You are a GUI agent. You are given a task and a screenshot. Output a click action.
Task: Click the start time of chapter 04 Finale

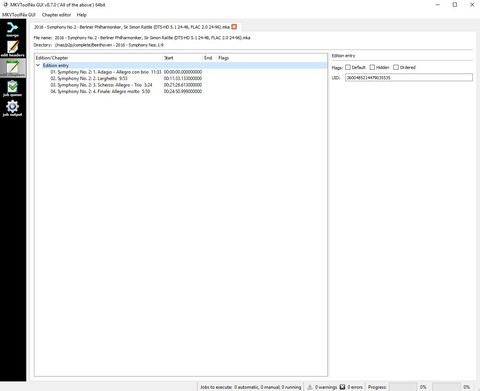[x=183, y=91]
